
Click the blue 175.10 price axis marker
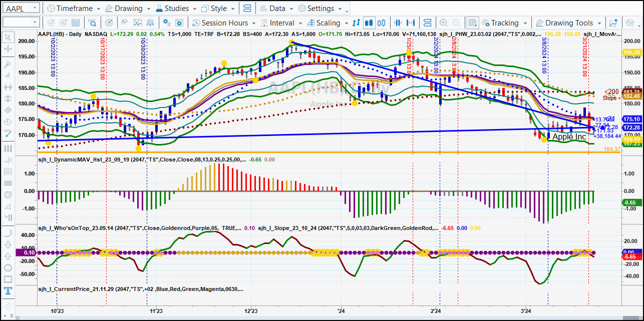(631, 119)
